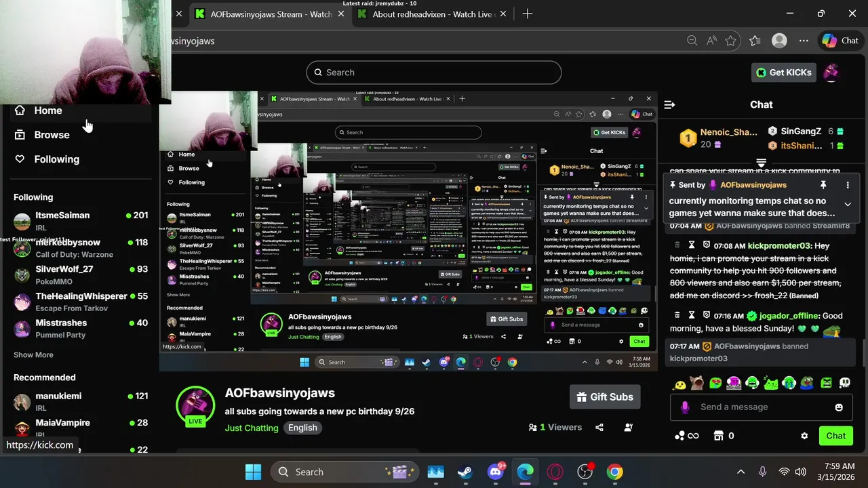Expand the gift leaderboard under Nenoic_Sha

761,163
